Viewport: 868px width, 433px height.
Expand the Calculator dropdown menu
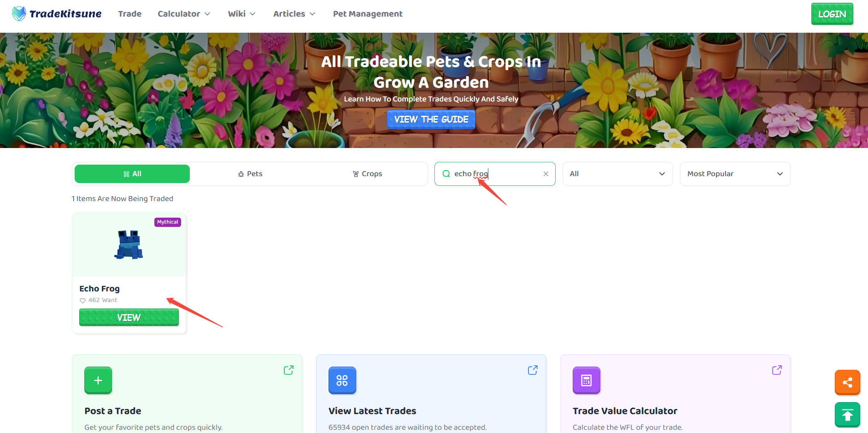(x=184, y=14)
